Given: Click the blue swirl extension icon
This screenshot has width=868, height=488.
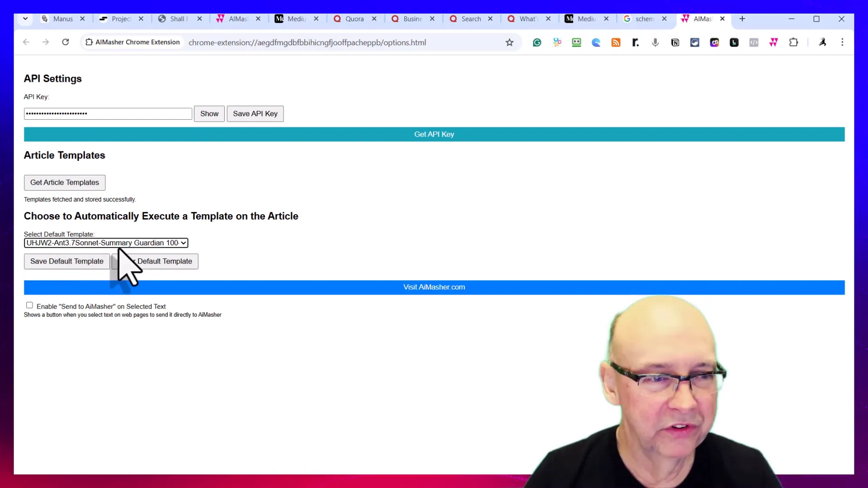Looking at the screenshot, I should [596, 42].
